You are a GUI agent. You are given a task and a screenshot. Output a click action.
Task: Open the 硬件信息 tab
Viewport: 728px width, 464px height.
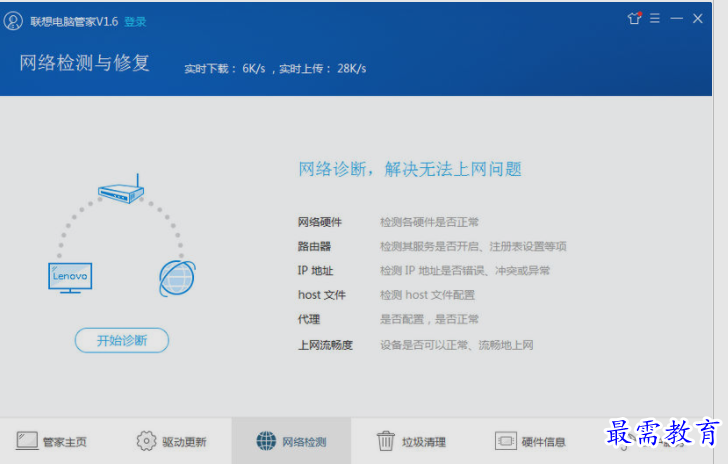click(x=530, y=441)
